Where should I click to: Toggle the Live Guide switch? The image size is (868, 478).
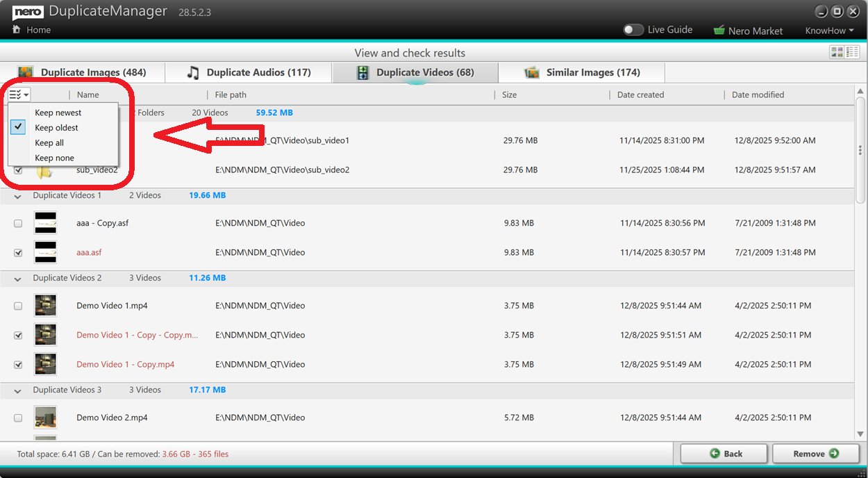pos(633,30)
